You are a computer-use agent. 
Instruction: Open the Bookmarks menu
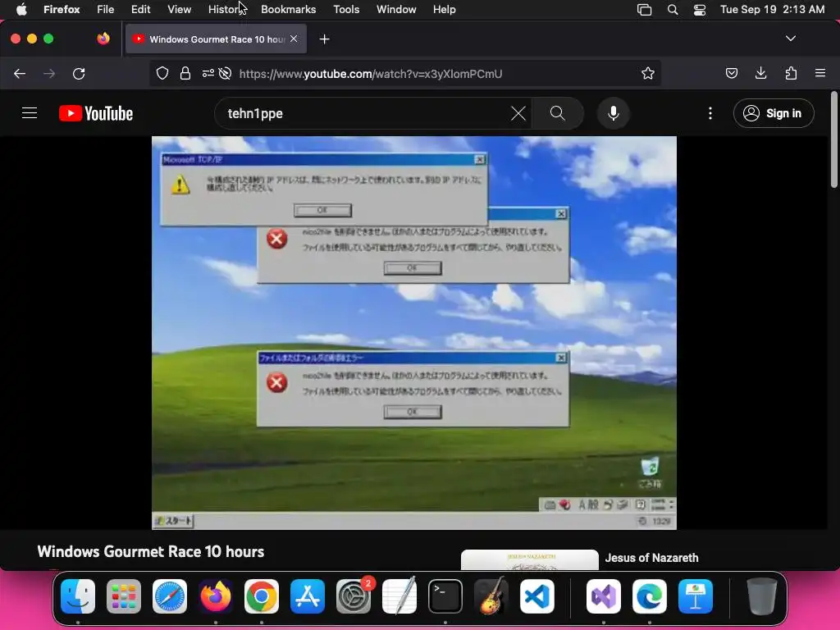[x=288, y=9]
